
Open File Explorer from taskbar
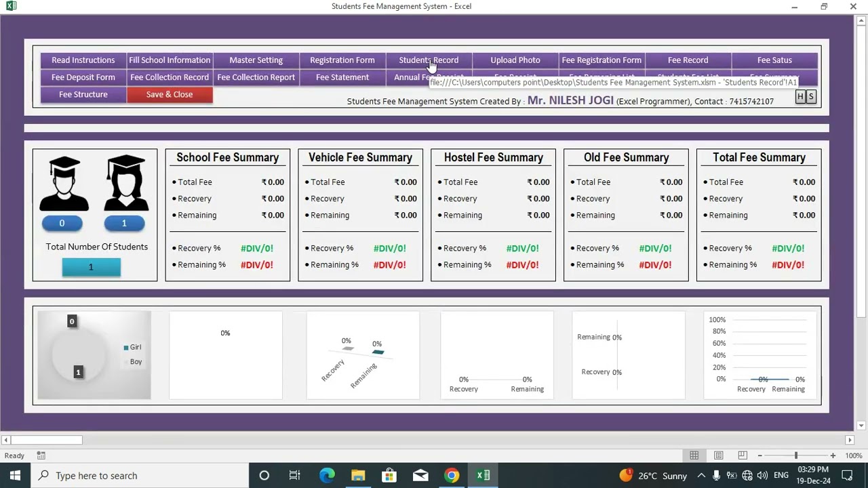(358, 475)
